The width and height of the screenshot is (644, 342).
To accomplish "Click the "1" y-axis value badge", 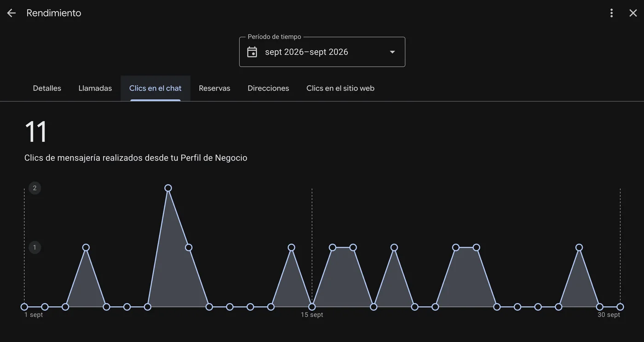I will 34,248.
